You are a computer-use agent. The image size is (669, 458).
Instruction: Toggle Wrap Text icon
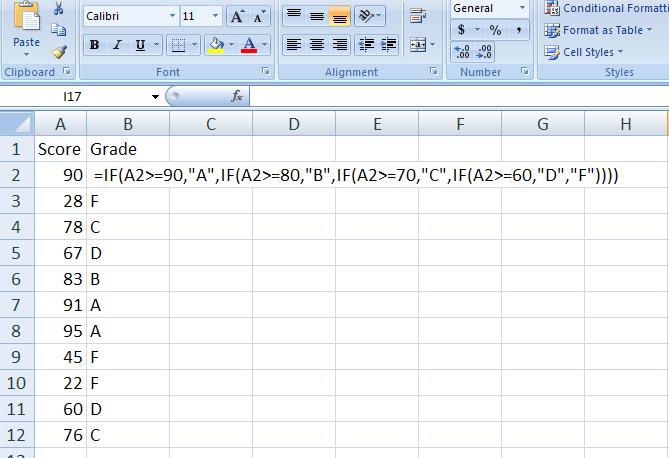[x=418, y=16]
